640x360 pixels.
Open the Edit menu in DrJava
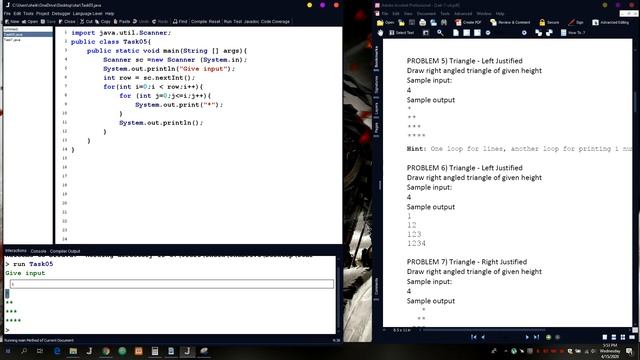click(17, 13)
